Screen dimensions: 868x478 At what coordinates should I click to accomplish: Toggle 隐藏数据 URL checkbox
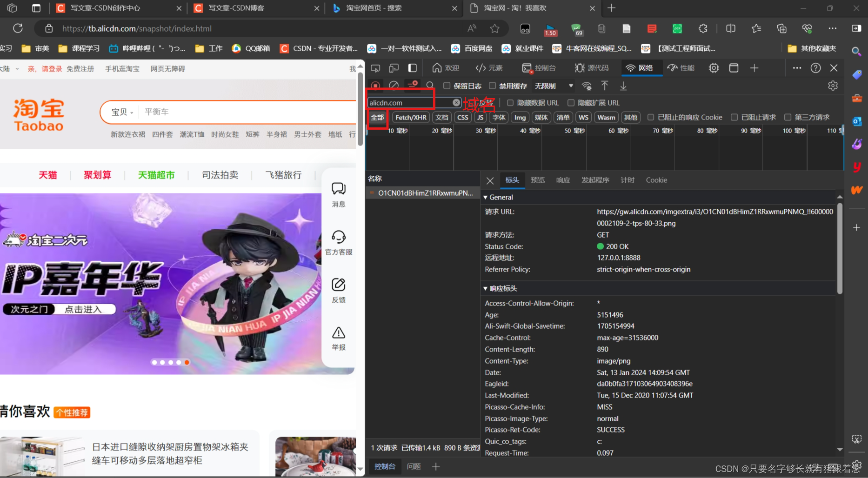tap(510, 103)
